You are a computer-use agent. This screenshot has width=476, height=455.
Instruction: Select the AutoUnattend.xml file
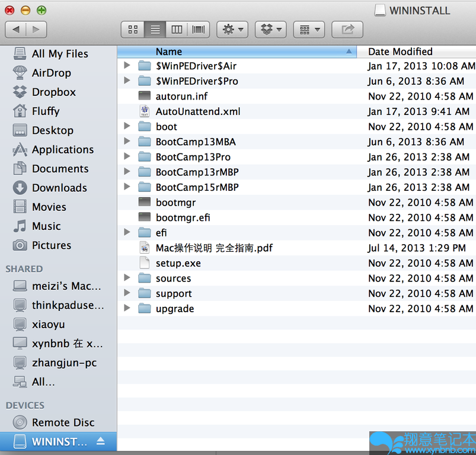[296, 111]
